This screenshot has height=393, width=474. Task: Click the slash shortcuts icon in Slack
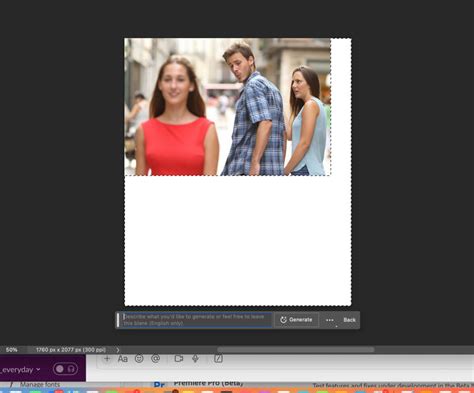point(218,359)
